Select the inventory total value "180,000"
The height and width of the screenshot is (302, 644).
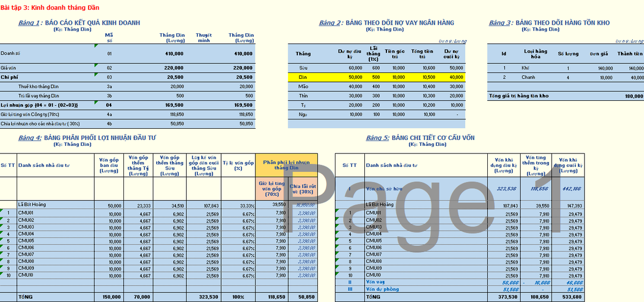coord(634,96)
